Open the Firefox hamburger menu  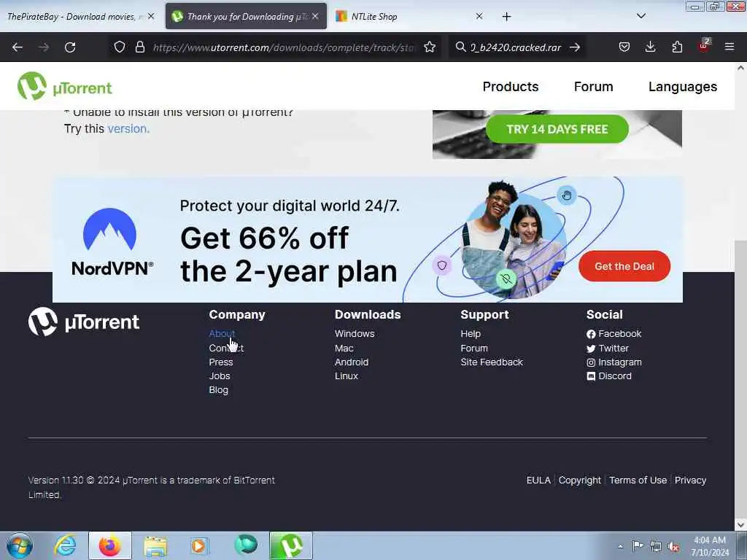coord(729,47)
